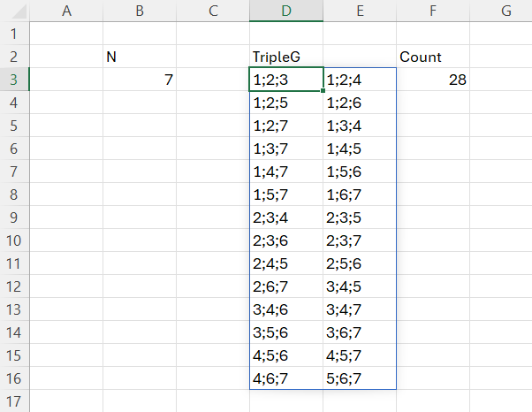This screenshot has width=532, height=412.
Task: Select row 9 header
Action: (14, 217)
